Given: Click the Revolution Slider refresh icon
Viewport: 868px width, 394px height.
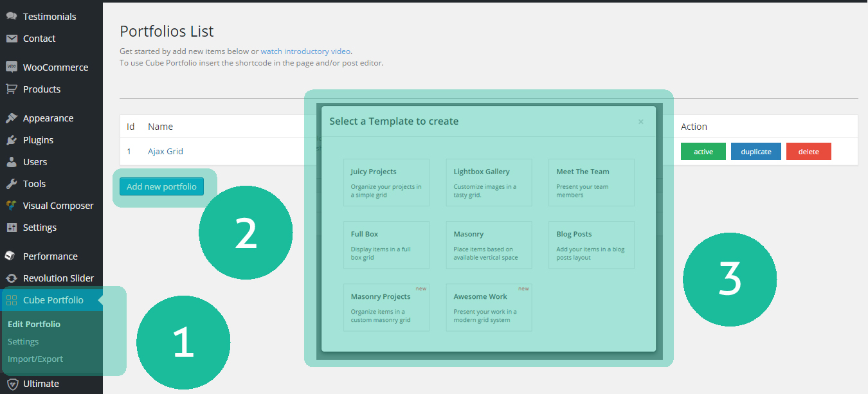Looking at the screenshot, I should point(12,278).
